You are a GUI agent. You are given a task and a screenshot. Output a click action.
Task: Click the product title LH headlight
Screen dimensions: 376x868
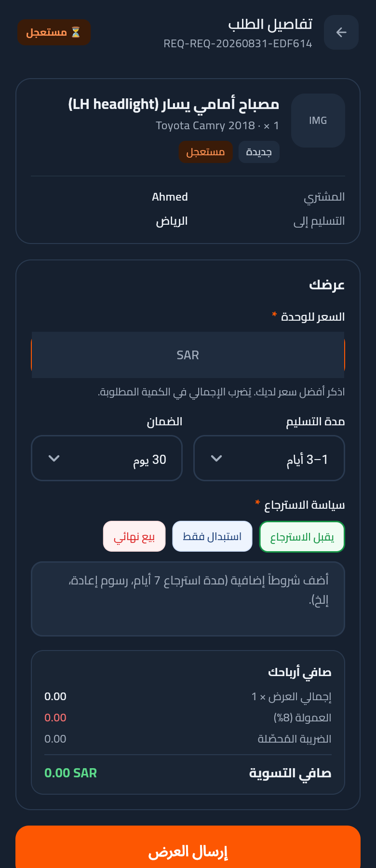[x=174, y=104]
